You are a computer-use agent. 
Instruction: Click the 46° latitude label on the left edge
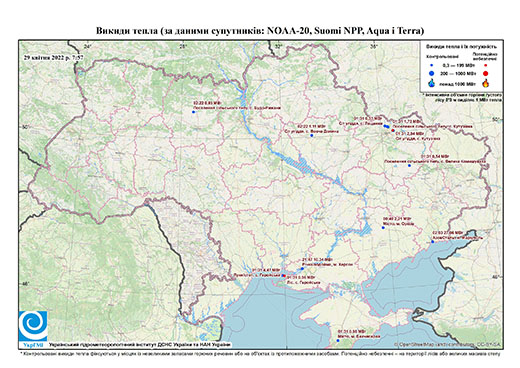tap(25, 283)
